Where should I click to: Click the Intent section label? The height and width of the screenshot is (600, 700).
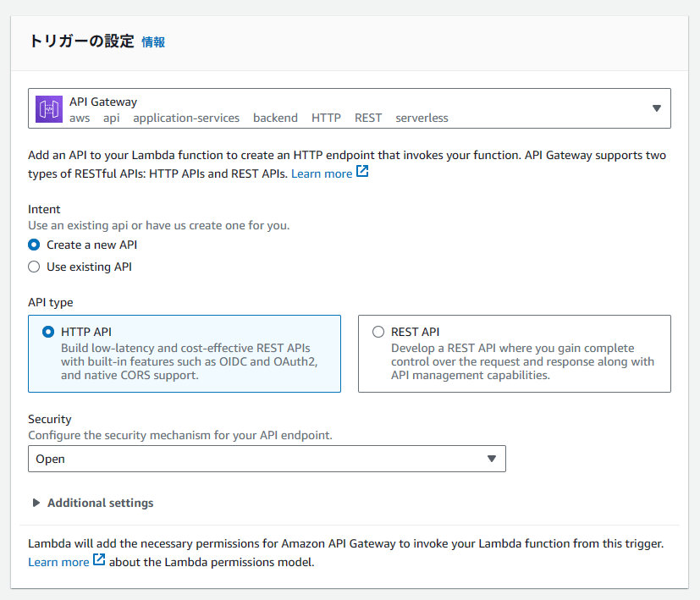click(44, 209)
